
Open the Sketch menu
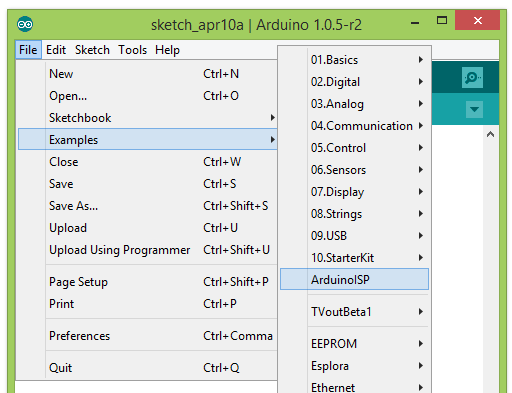[x=92, y=50]
